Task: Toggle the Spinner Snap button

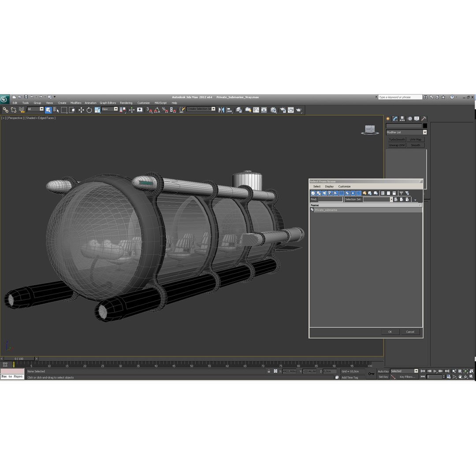Action: (173, 110)
